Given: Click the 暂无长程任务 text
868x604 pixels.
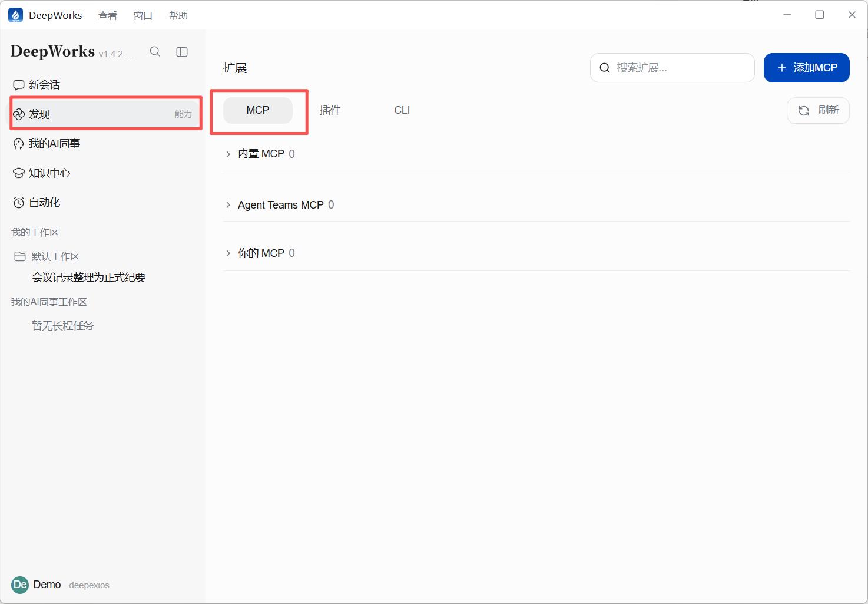Looking at the screenshot, I should 62,326.
